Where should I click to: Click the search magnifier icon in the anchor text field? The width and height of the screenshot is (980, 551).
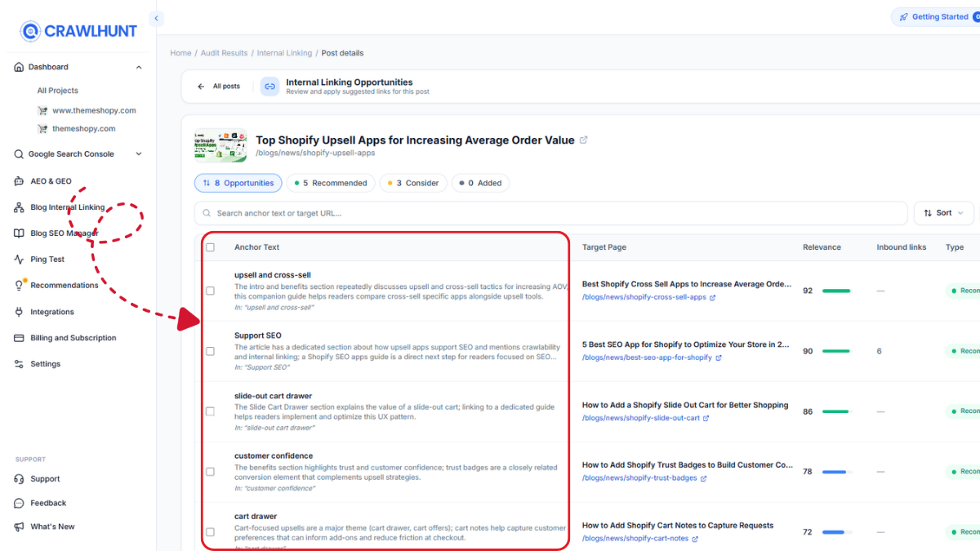207,213
